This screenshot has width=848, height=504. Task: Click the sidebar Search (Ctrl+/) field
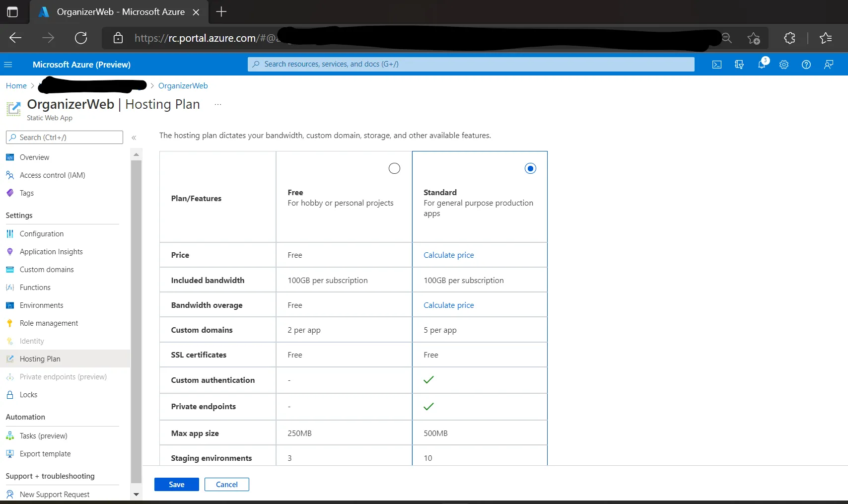(x=65, y=138)
